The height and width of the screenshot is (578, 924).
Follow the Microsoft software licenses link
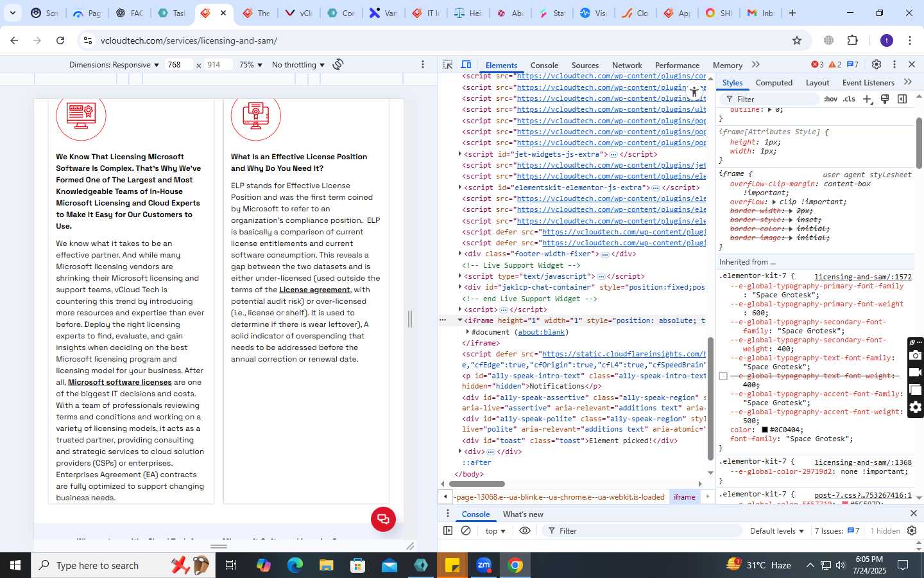click(x=120, y=382)
